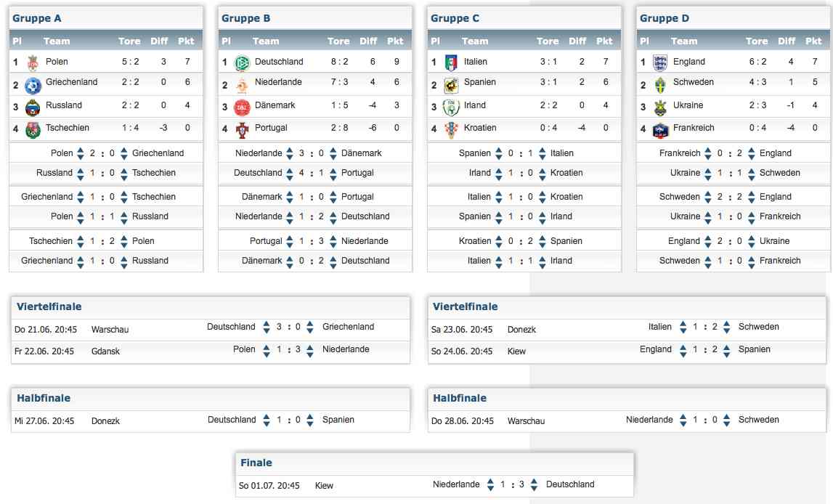
Task: Adjust Polen score in Polen vs Griechenland
Action: coord(80,153)
